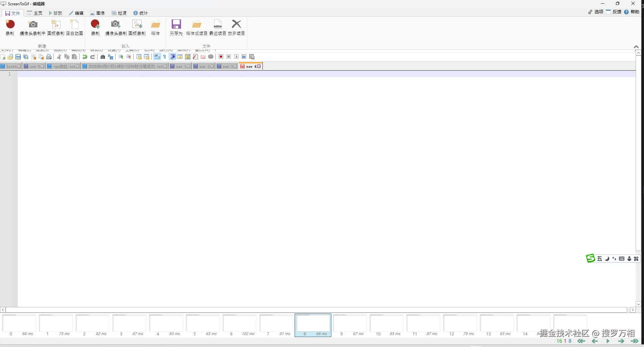
Task: Toggle Sogou half-moon width mode
Action: point(607,259)
